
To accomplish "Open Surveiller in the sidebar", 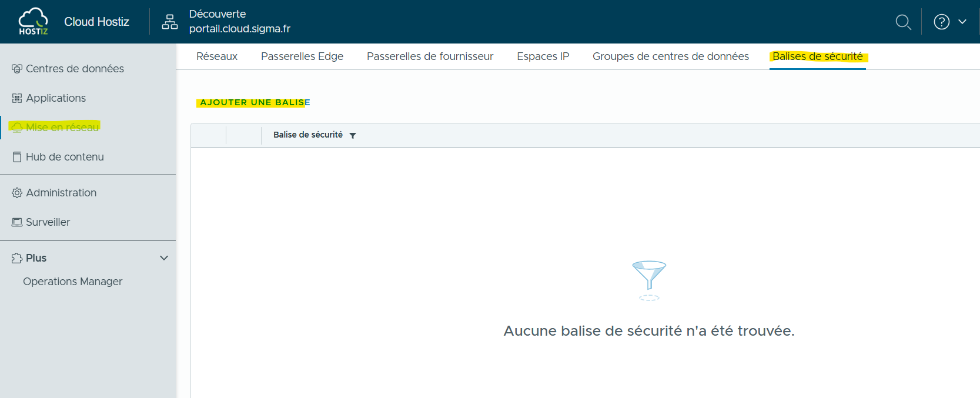I will (48, 222).
